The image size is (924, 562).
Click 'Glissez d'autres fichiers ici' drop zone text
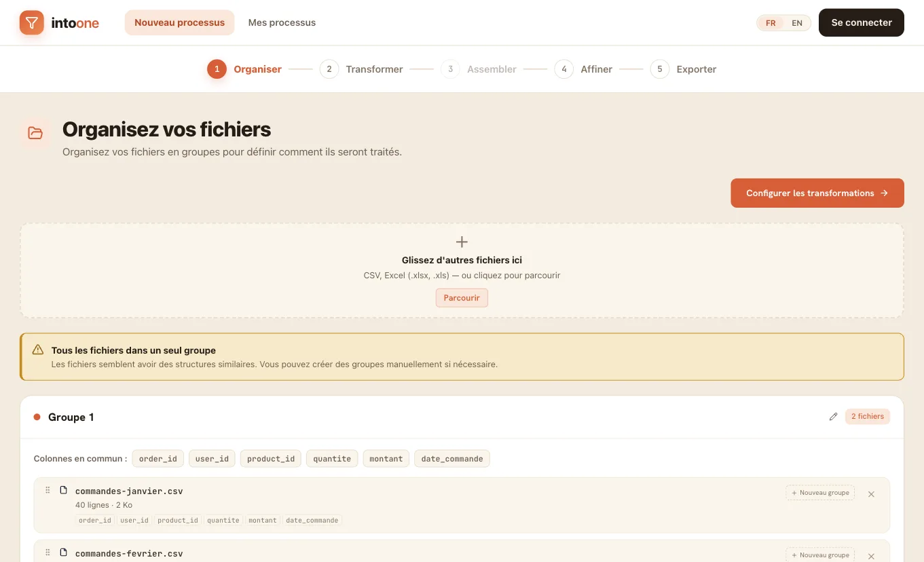click(462, 260)
